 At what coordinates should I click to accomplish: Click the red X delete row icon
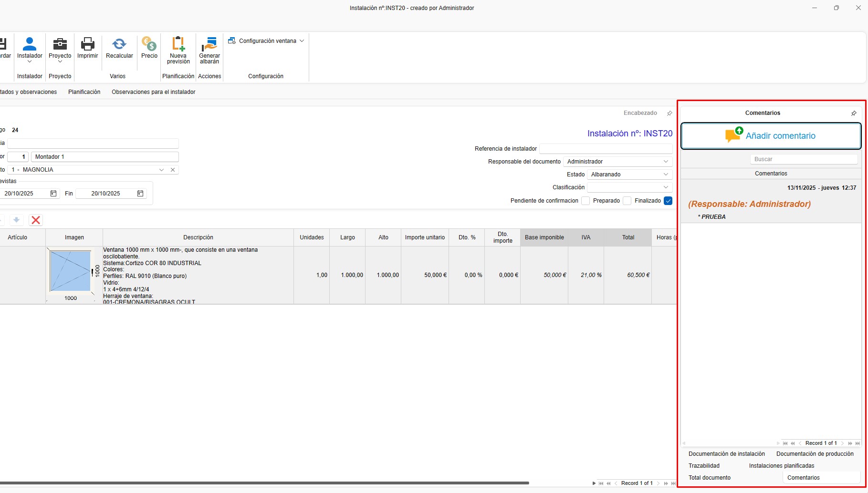(x=36, y=220)
